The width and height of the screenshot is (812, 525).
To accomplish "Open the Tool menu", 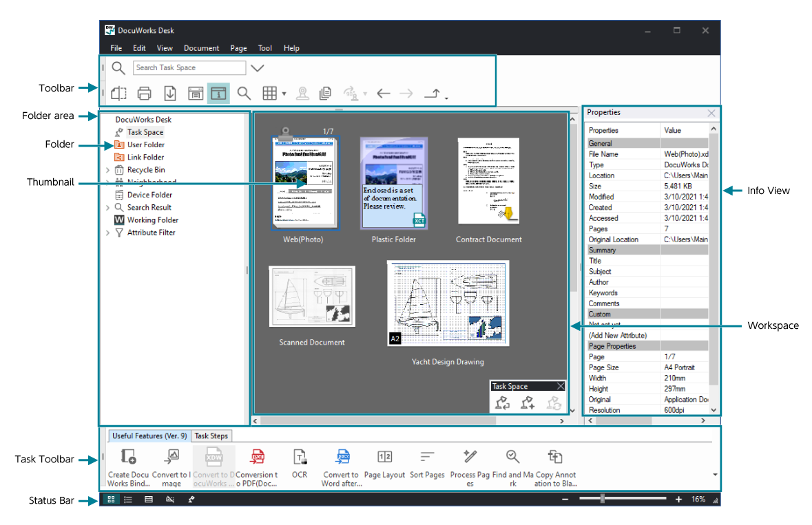I will point(265,48).
